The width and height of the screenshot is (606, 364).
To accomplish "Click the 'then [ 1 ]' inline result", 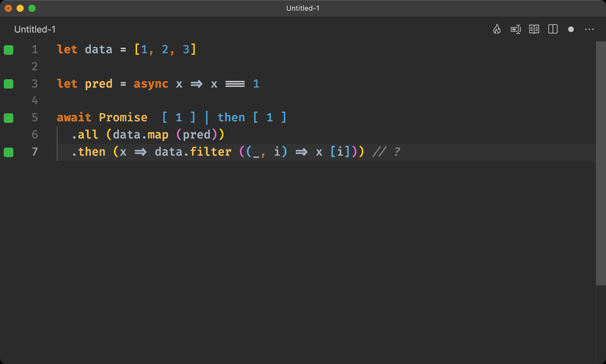I will 252,117.
